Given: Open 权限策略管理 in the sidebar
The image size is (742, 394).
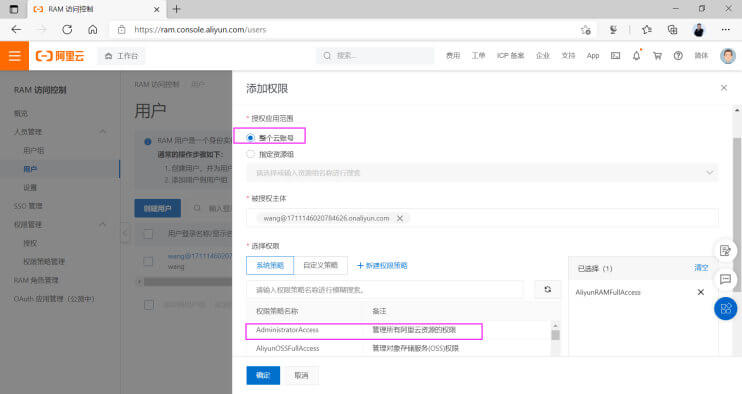Looking at the screenshot, I should 44,262.
